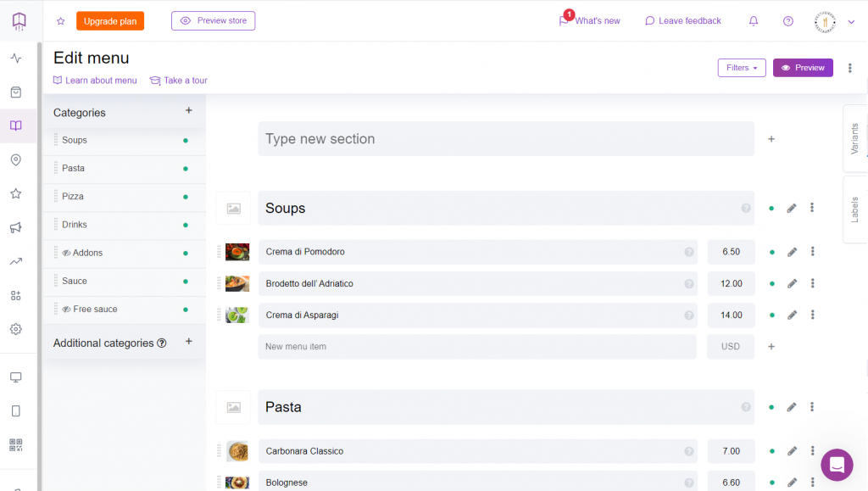The width and height of the screenshot is (868, 491).
Task: Open the analytics trend icon in sidebar
Action: coord(15,261)
